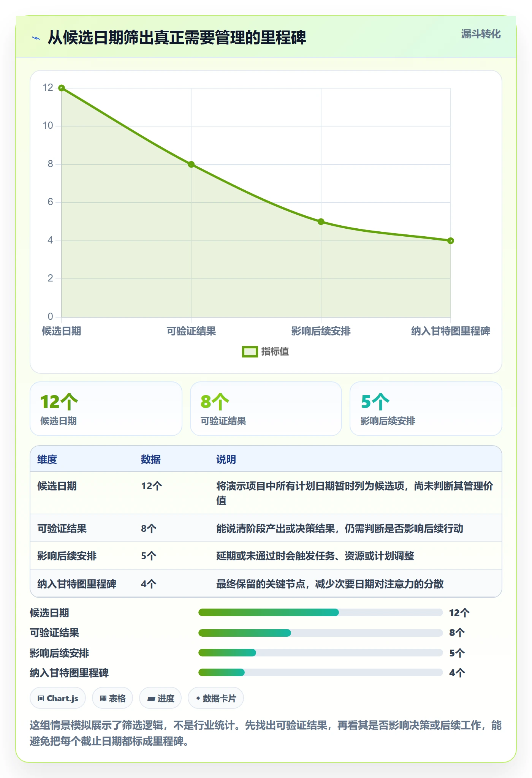Click the description 延期或未通过时会触发任务、资源或计划调整
Screen dimensions: 532x778
coord(315,556)
